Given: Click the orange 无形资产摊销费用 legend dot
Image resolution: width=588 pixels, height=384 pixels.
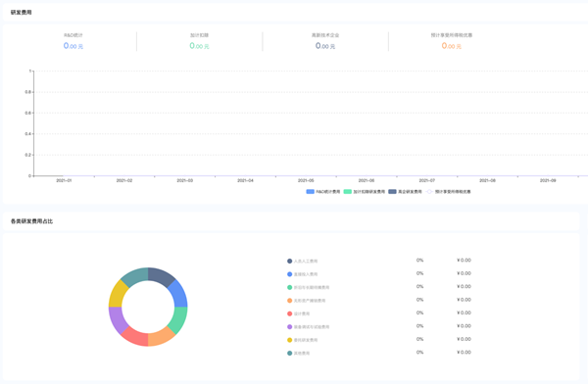Looking at the screenshot, I should [289, 301].
